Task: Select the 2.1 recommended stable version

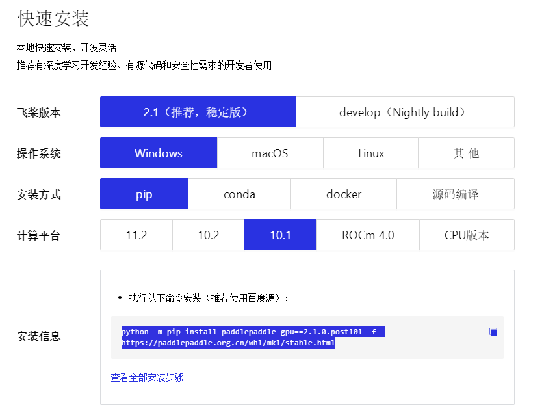Action: pos(198,112)
